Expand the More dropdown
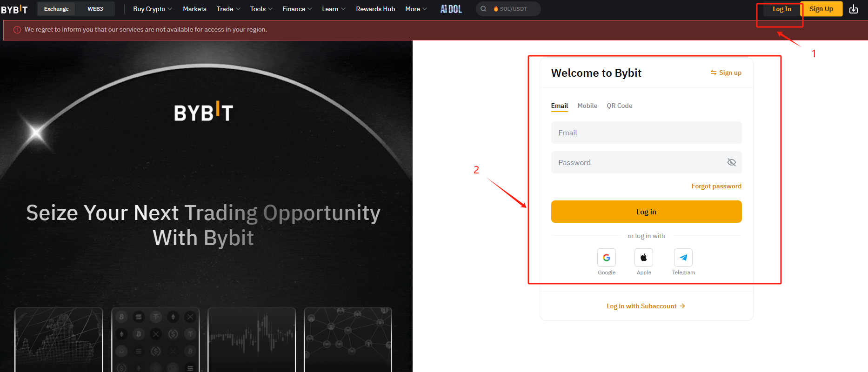 [416, 9]
